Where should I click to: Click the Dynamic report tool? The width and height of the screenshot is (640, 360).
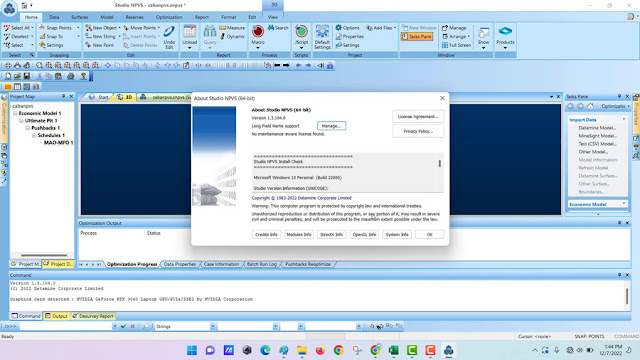point(232,36)
